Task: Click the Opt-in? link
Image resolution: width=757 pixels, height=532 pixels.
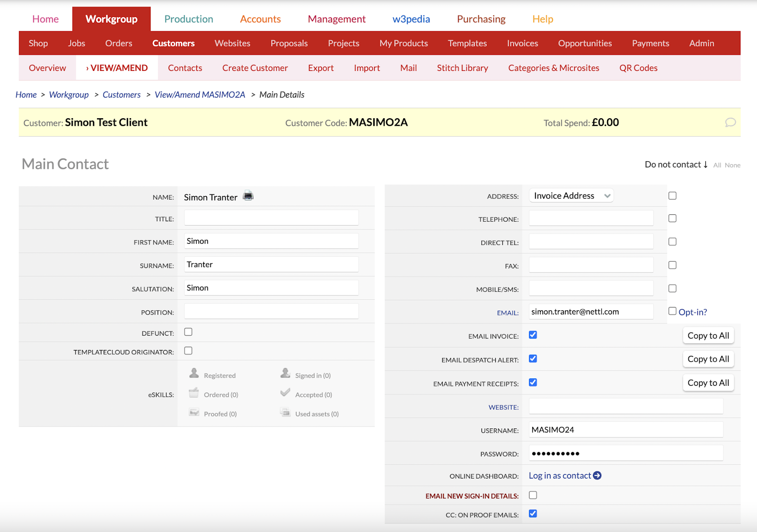Action: tap(693, 312)
